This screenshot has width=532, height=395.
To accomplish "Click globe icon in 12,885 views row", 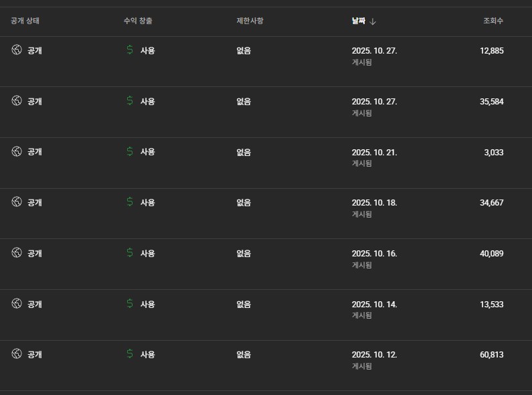I will click(x=17, y=50).
